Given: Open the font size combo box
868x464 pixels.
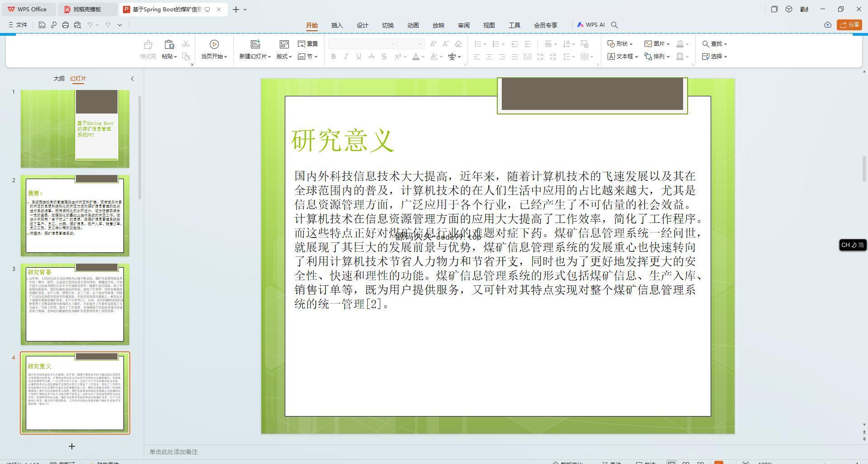Looking at the screenshot, I should click(410, 44).
